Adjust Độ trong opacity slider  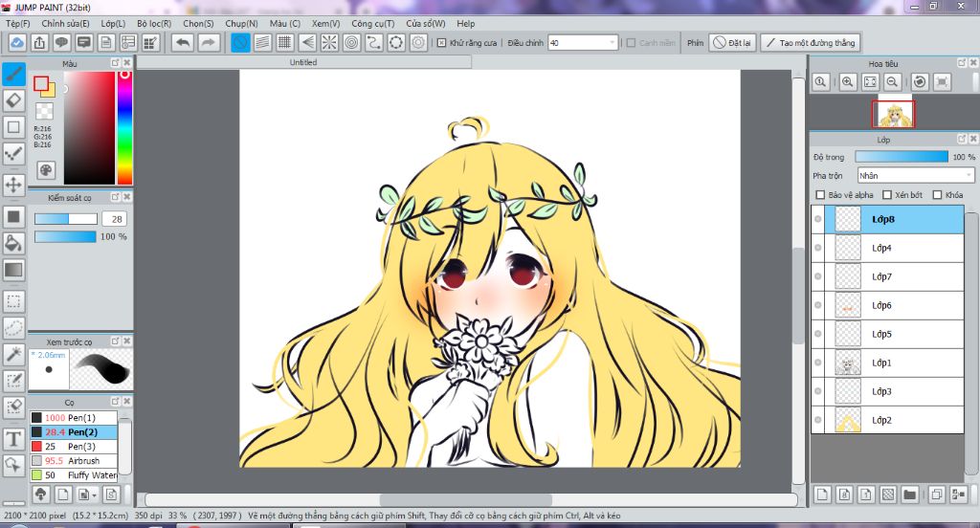click(x=902, y=157)
